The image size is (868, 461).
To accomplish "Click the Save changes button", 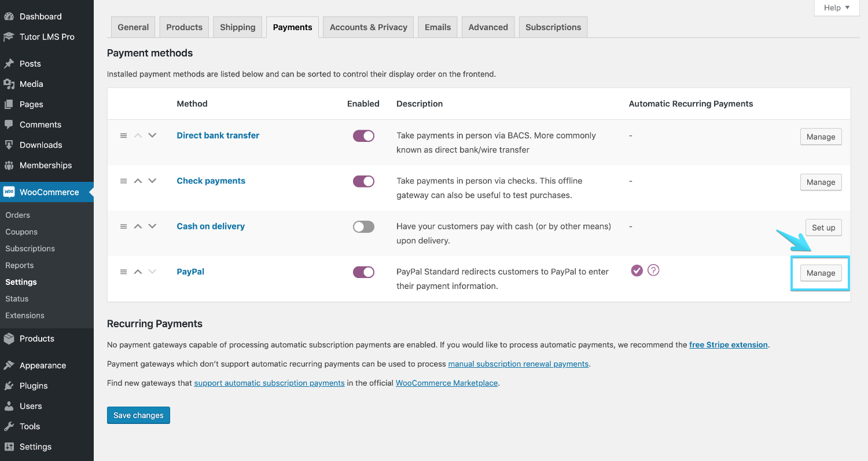I will click(x=138, y=415).
